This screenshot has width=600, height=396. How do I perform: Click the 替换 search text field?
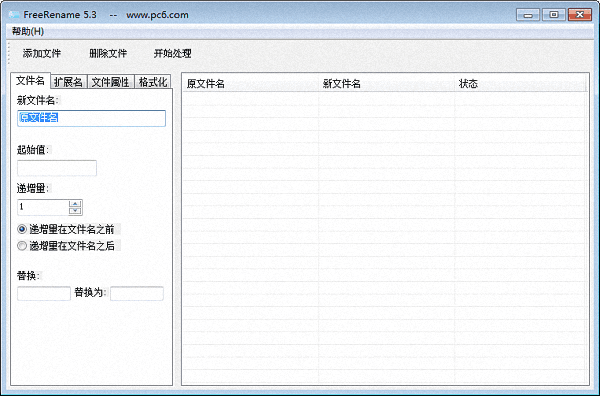coord(44,293)
